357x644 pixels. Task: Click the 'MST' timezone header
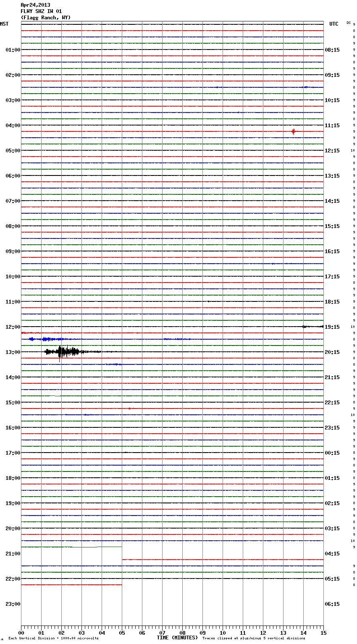[4, 24]
